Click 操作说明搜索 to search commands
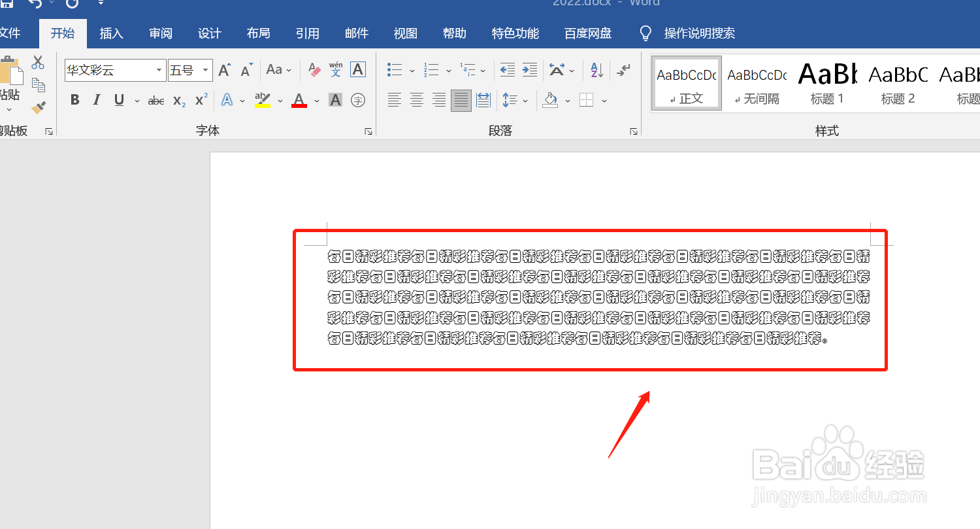The image size is (980, 529). [699, 33]
